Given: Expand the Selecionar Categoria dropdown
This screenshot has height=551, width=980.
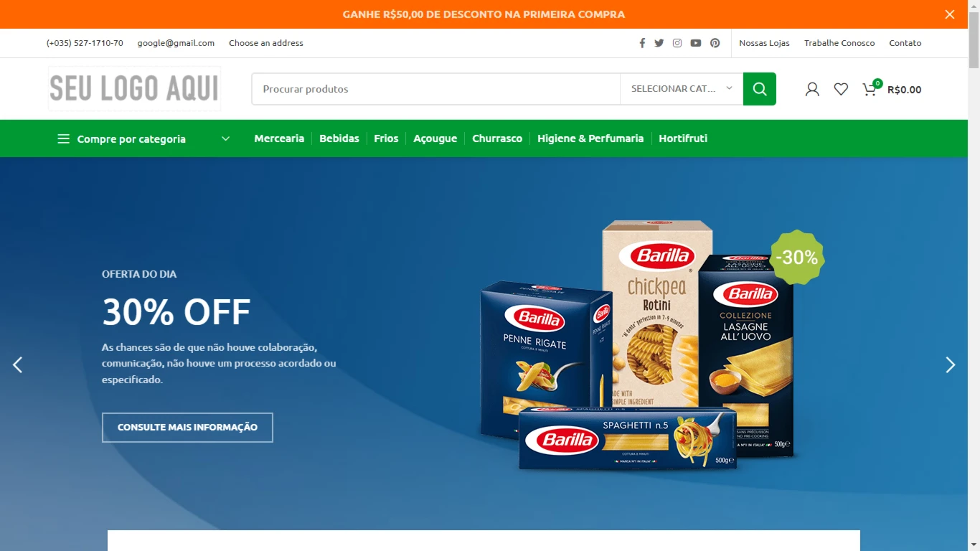Looking at the screenshot, I should pyautogui.click(x=682, y=89).
